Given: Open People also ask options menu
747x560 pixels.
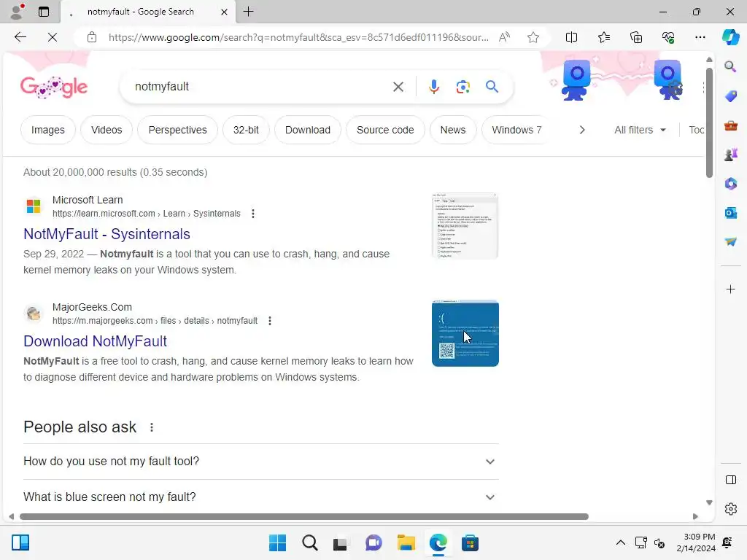Looking at the screenshot, I should pyautogui.click(x=152, y=427).
